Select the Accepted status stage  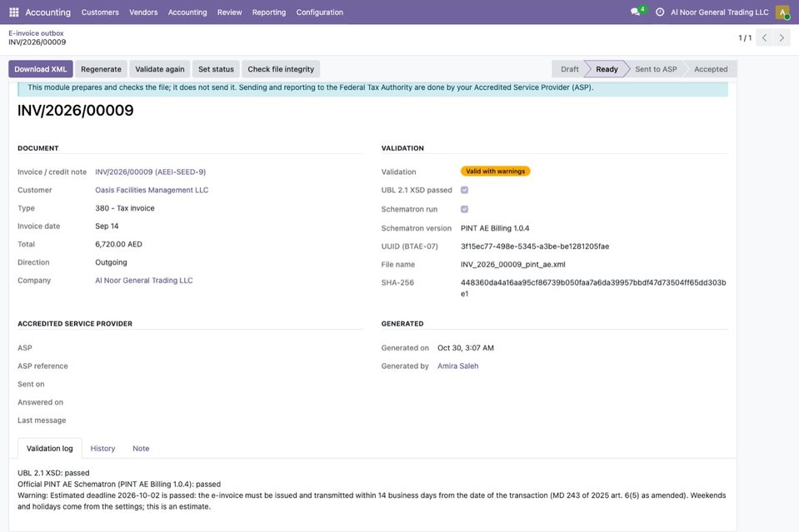pos(711,69)
